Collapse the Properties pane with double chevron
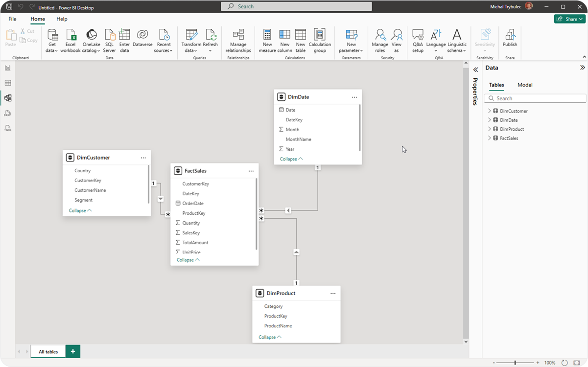 [475, 69]
